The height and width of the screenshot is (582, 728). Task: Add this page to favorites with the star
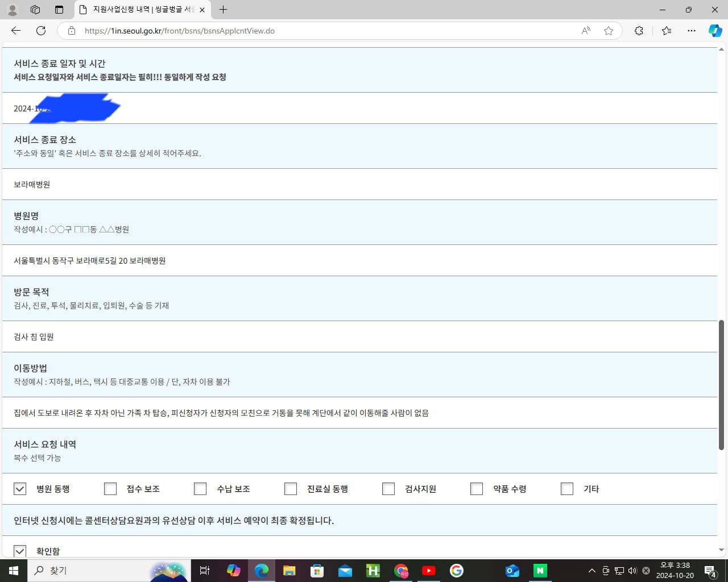pyautogui.click(x=609, y=31)
